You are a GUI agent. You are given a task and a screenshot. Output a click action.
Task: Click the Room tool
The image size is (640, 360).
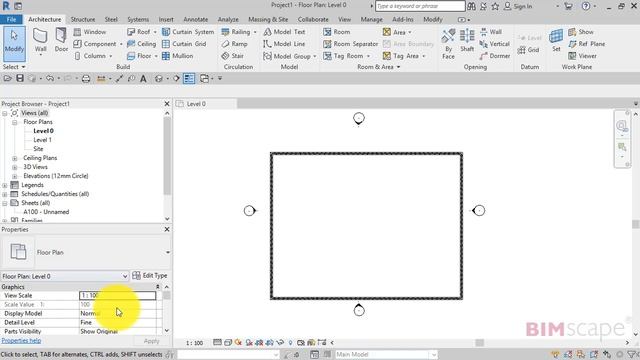[337, 32]
